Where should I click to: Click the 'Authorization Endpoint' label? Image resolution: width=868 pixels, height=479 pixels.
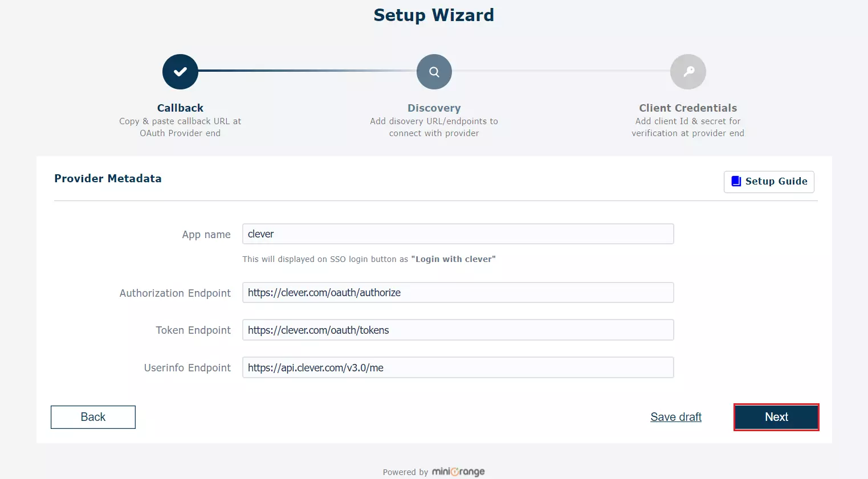point(175,293)
